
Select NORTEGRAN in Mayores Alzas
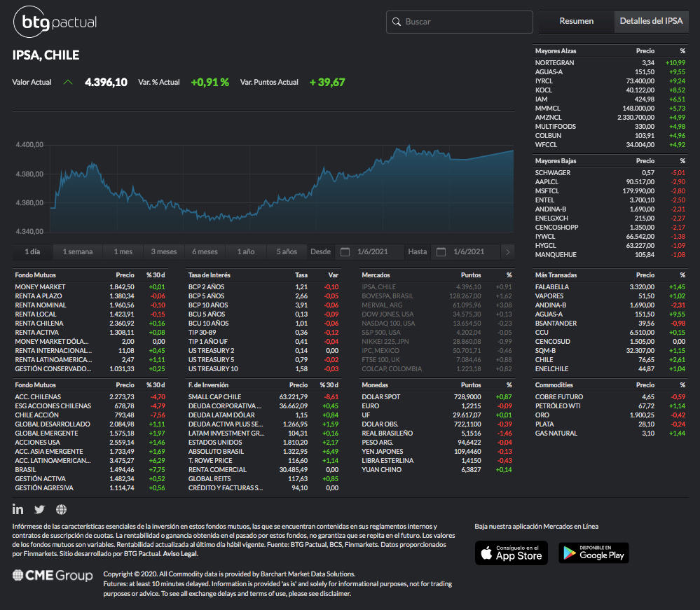[610, 63]
